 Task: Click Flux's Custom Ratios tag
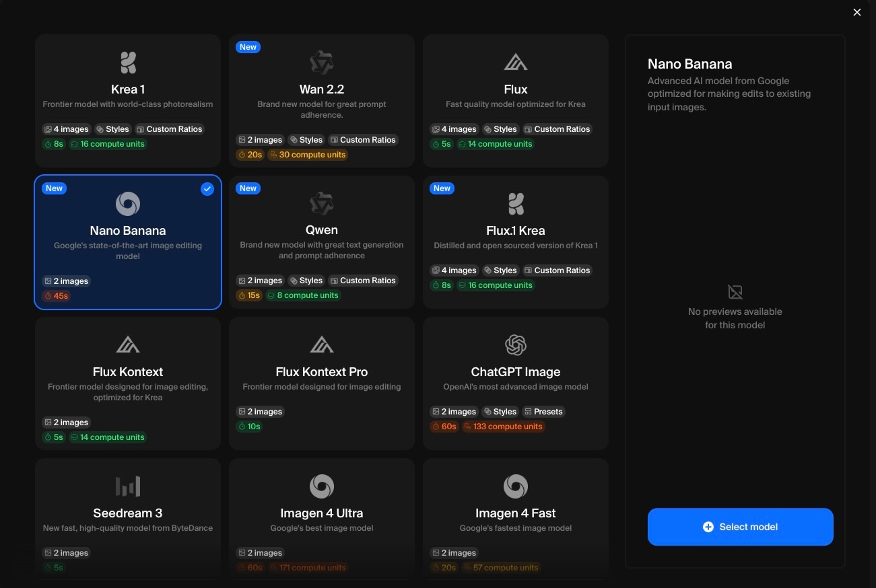click(x=557, y=129)
